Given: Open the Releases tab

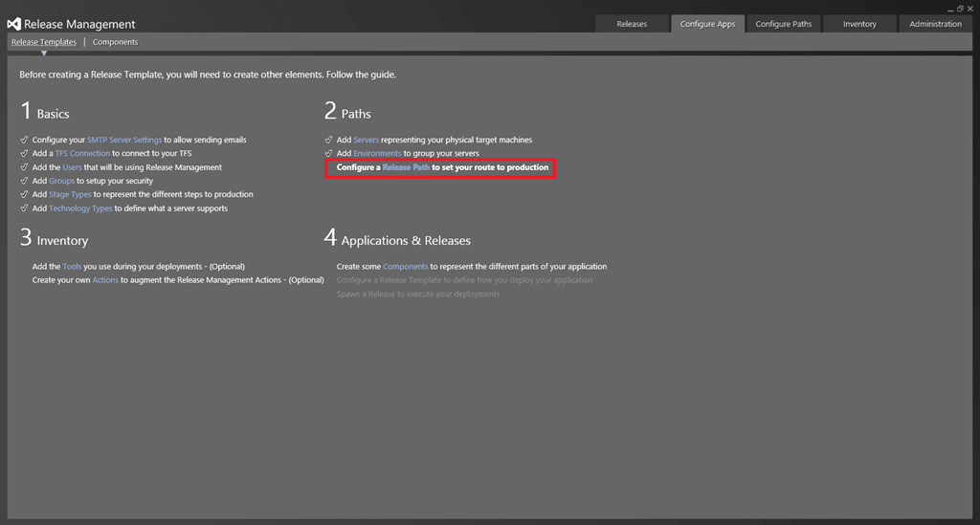Looking at the screenshot, I should 632,24.
